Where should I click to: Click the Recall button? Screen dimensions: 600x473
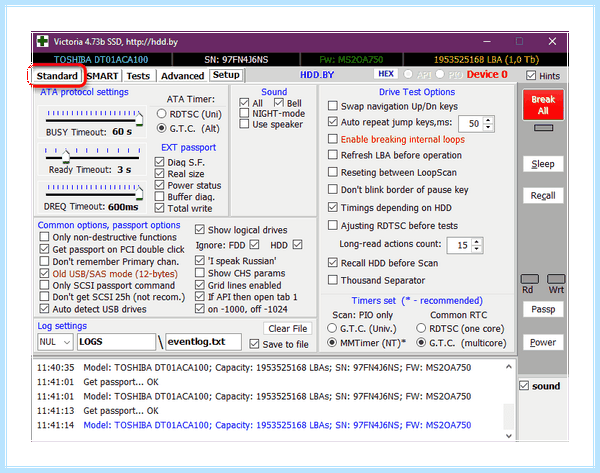coord(543,196)
